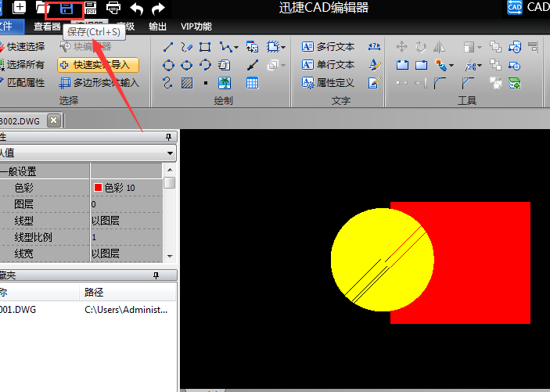Select the Fillet corner tool

tap(440, 83)
